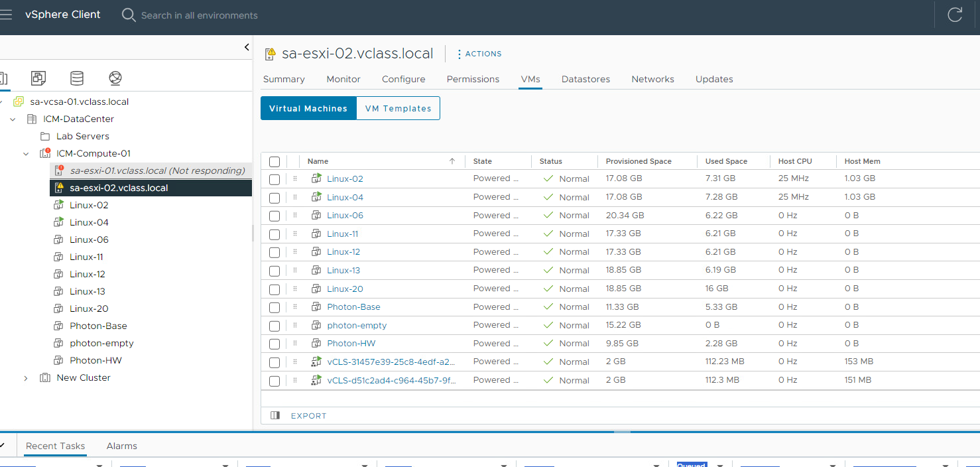This screenshot has height=467, width=980.
Task: Check the Linux-04 row checkbox
Action: (275, 197)
